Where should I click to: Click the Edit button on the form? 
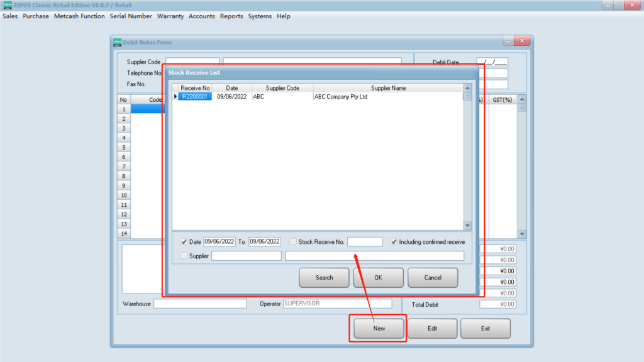432,328
